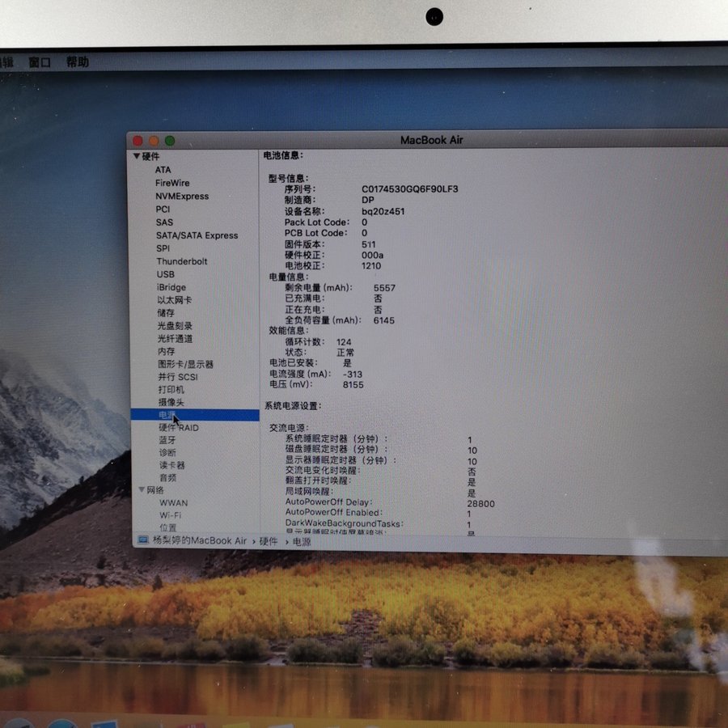Click the amperage value -313
728x728 pixels.
(x=353, y=375)
